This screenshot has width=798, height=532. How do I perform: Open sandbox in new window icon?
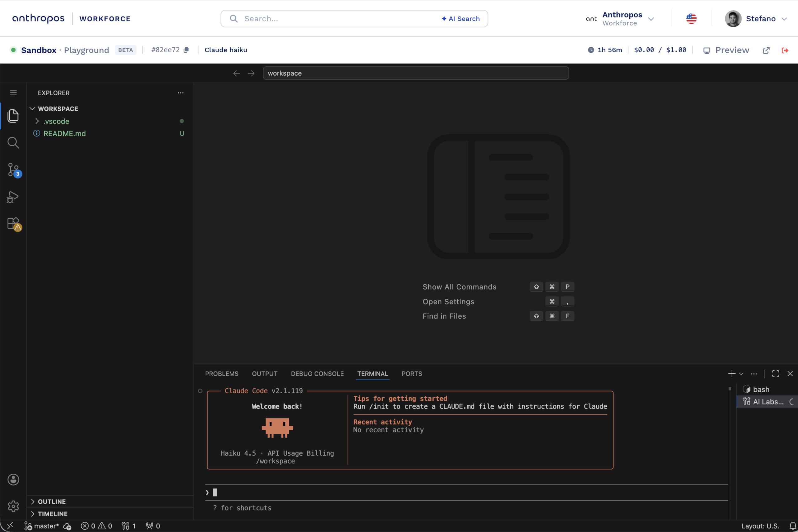click(x=766, y=50)
